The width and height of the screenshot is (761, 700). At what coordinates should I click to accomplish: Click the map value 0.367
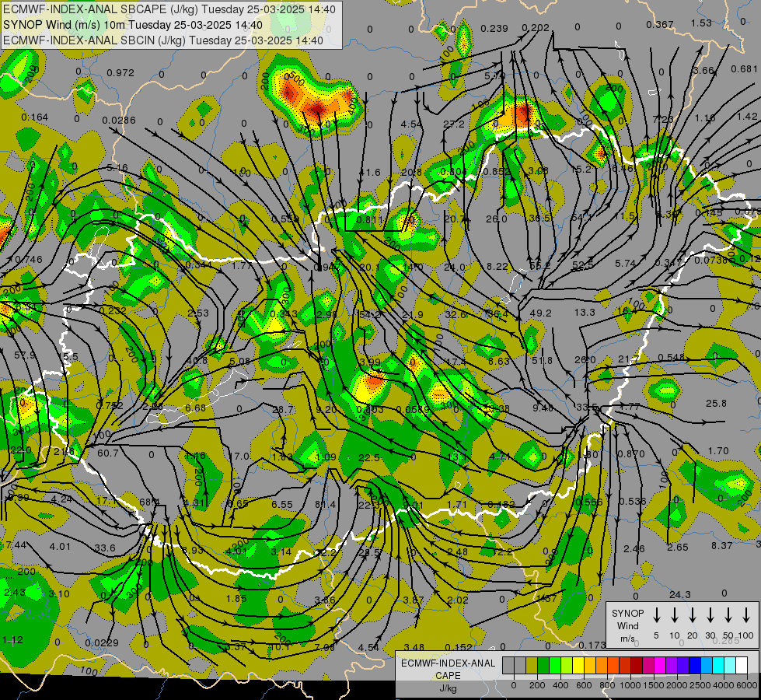[x=660, y=24]
